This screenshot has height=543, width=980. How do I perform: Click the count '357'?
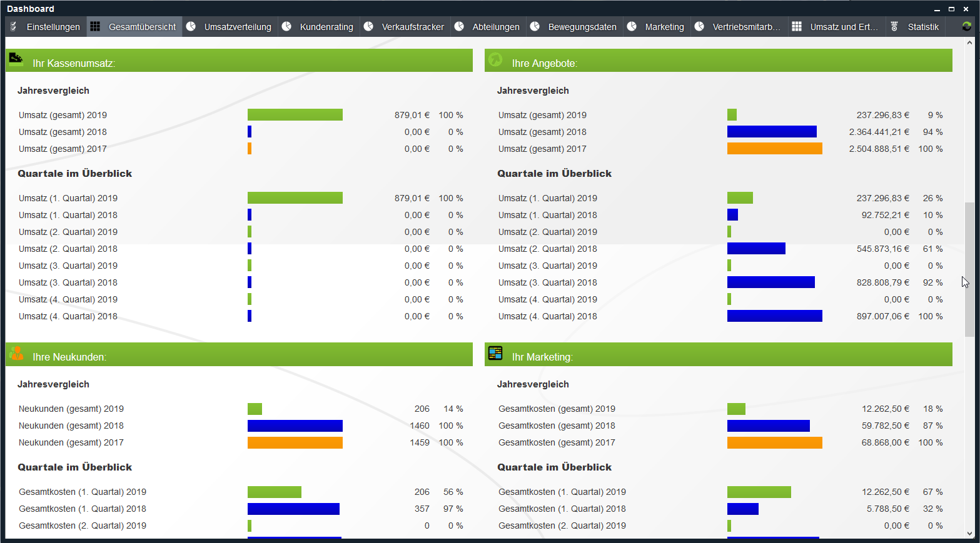(422, 509)
